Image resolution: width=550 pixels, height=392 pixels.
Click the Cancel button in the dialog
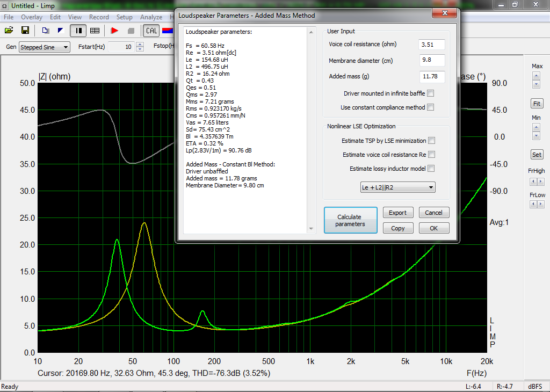pos(434,213)
